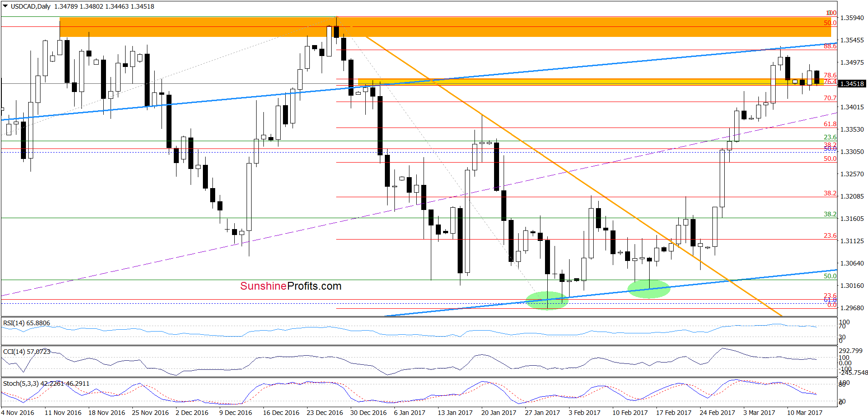Screen dimensions: 868x419
Task: Click the 11 Nov 2016 date label
Action: (x=63, y=413)
